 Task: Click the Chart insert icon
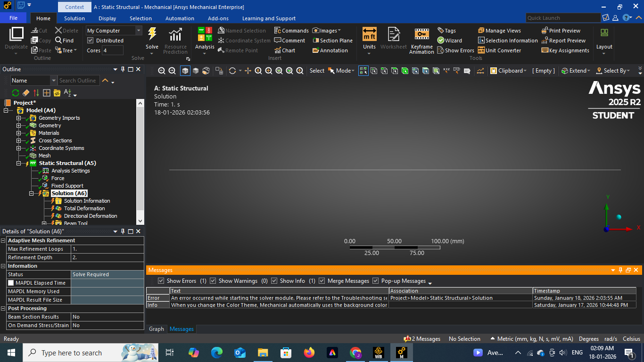pos(285,50)
